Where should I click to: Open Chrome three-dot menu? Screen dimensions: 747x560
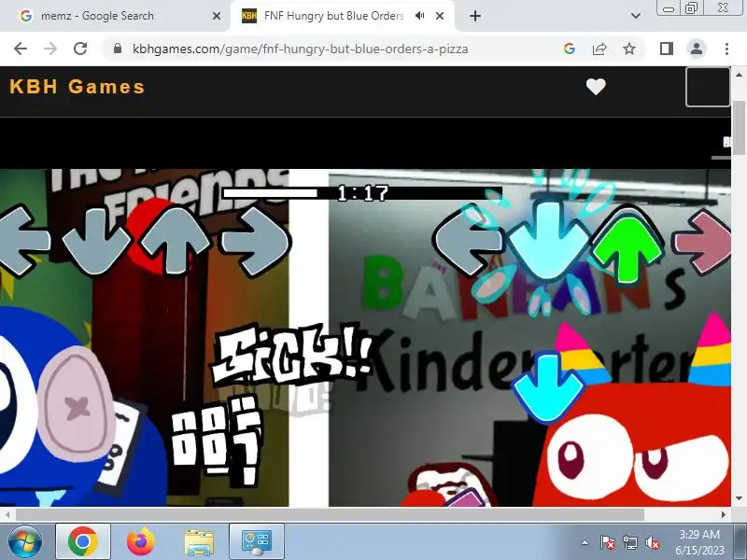click(x=726, y=49)
